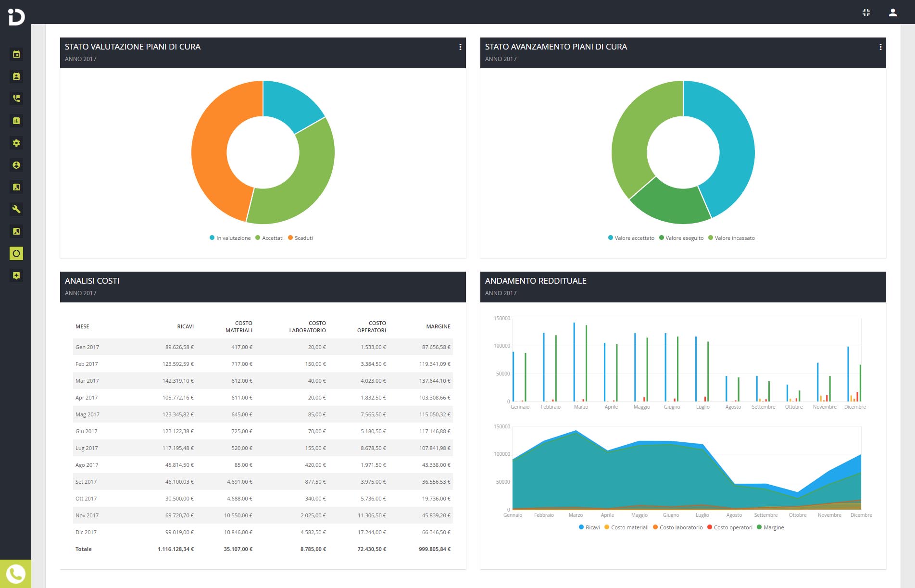Select the Lug 2017 row label
The height and width of the screenshot is (588, 915).
tap(87, 448)
